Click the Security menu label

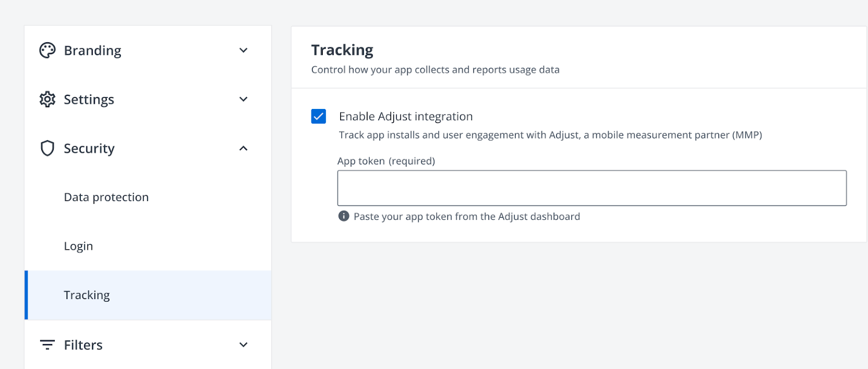coord(89,148)
